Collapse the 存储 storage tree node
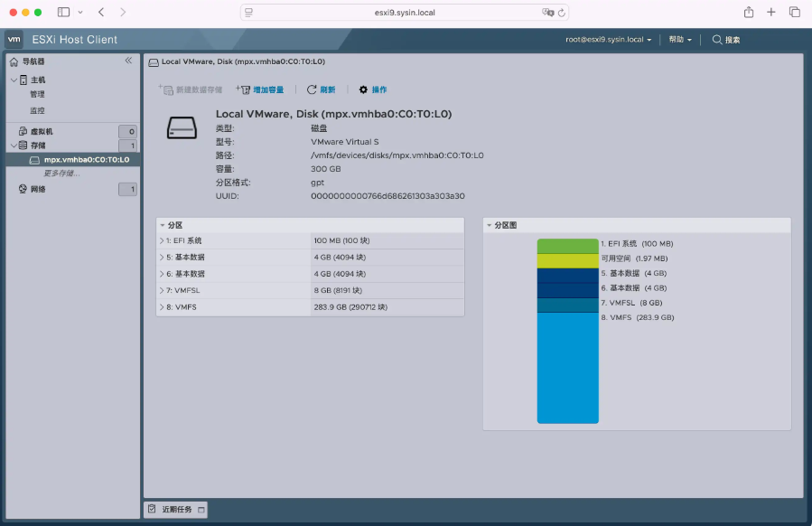Image resolution: width=812 pixels, height=526 pixels. pos(14,146)
